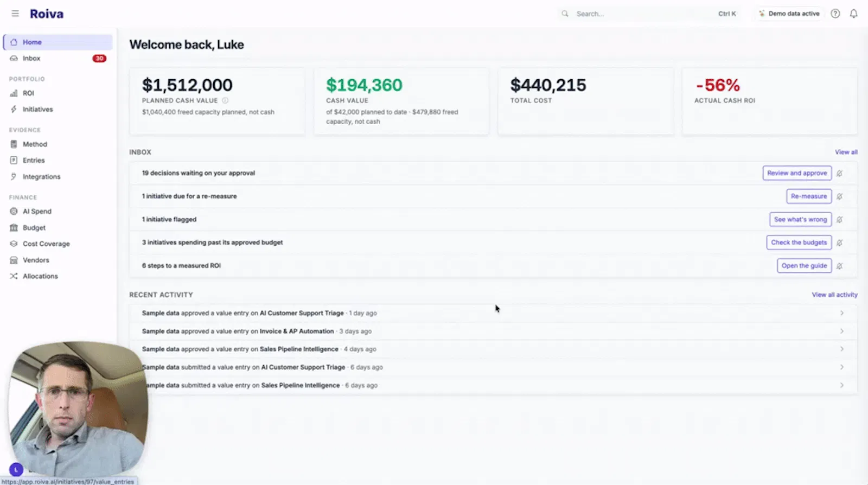Click the Demo data active badge

click(789, 14)
